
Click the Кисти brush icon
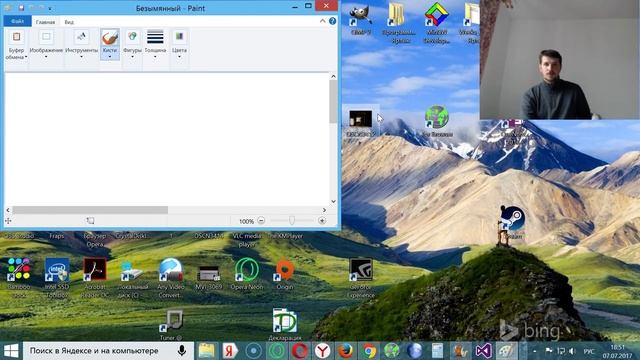[110, 38]
